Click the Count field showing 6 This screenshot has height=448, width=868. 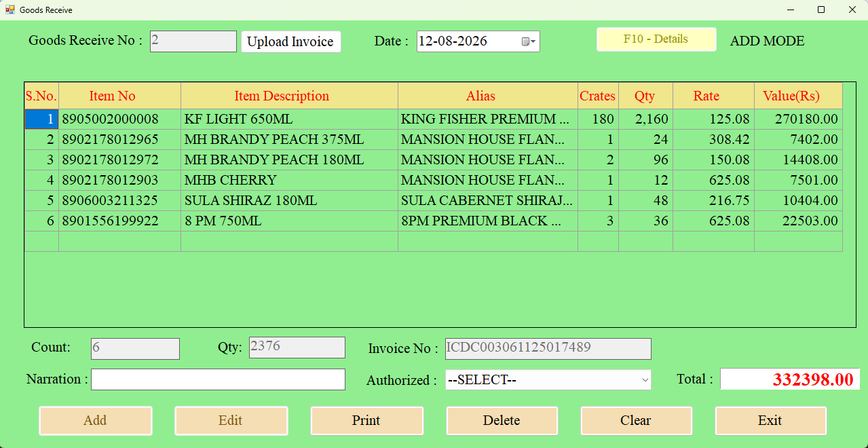[x=135, y=349]
